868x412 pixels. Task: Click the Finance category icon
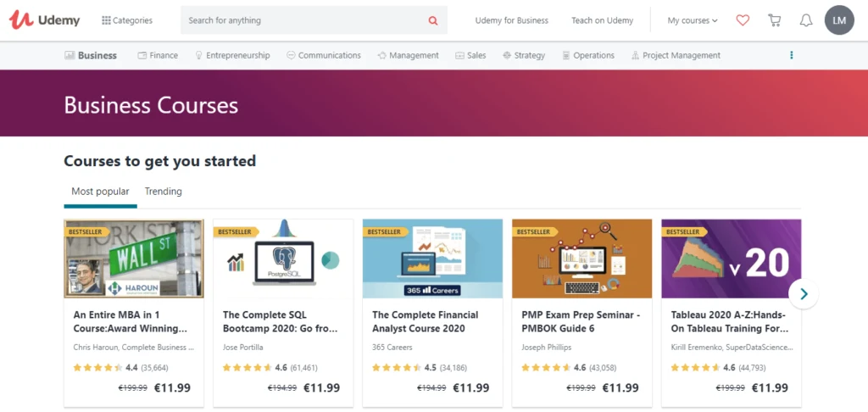(x=142, y=55)
